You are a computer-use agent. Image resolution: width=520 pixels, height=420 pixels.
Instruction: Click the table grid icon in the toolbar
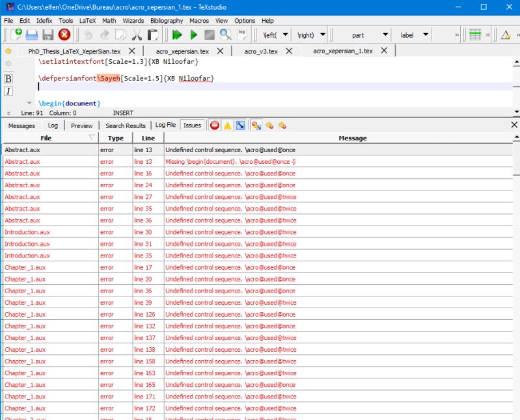[x=475, y=34]
